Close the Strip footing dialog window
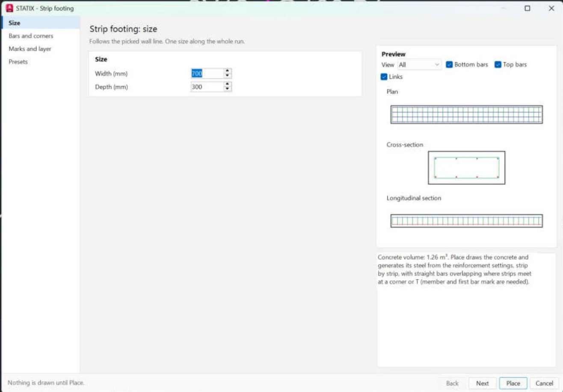 click(x=551, y=8)
